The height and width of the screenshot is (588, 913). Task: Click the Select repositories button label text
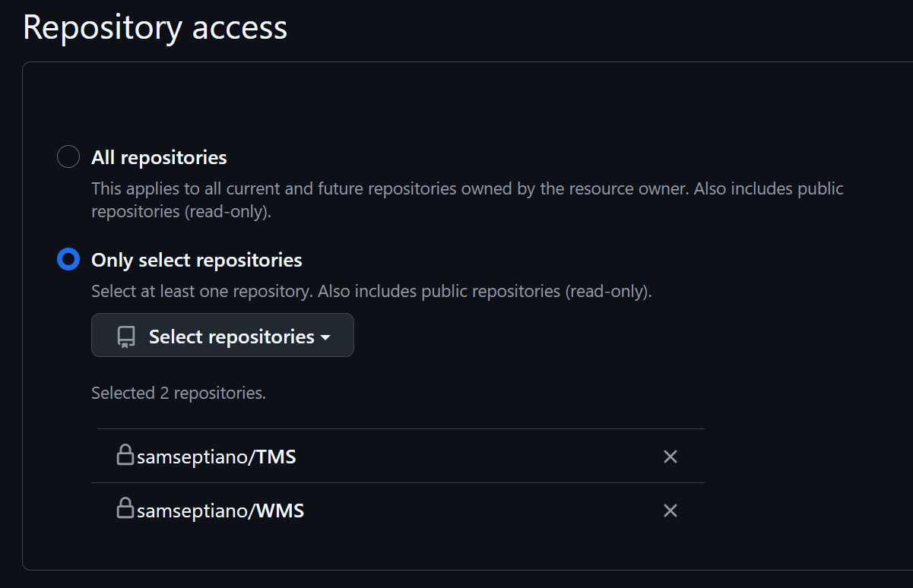232,337
